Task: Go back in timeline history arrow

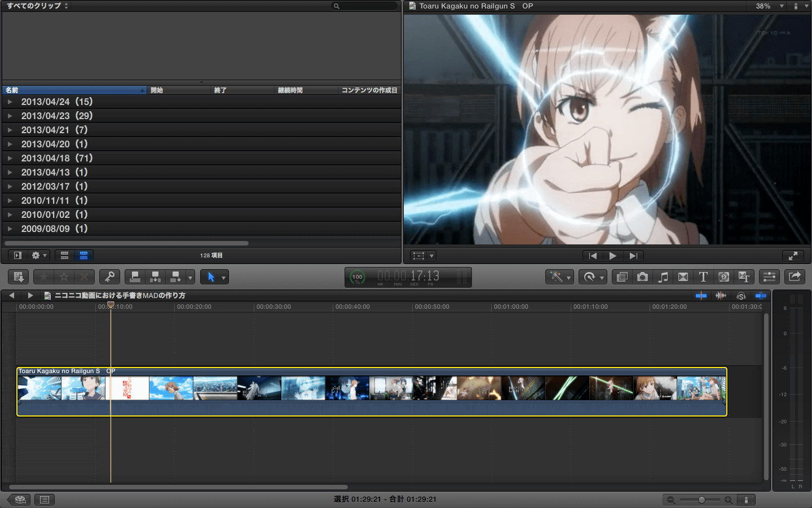Action: (11, 296)
